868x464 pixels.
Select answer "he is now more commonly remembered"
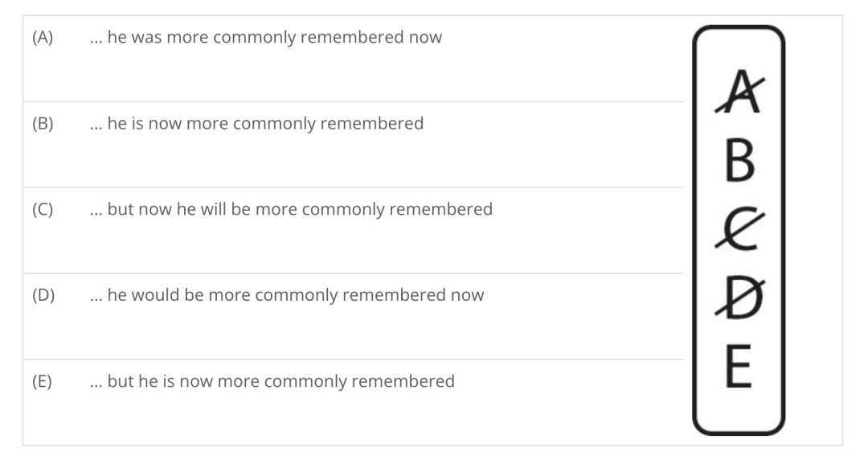(265, 123)
